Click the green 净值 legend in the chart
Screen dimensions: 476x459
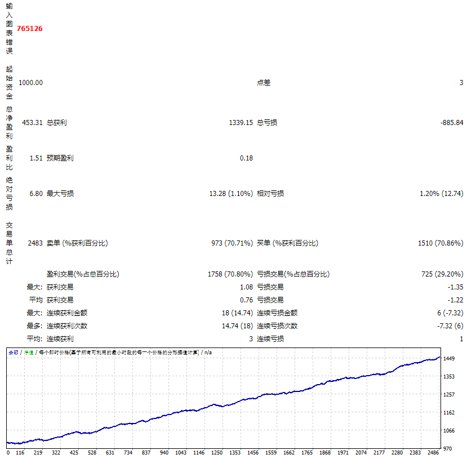[x=29, y=353]
